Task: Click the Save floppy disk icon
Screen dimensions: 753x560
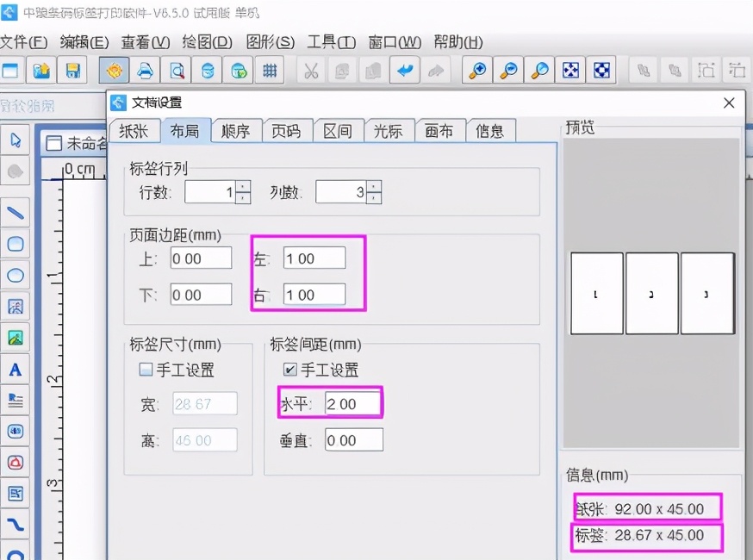Action: point(72,71)
